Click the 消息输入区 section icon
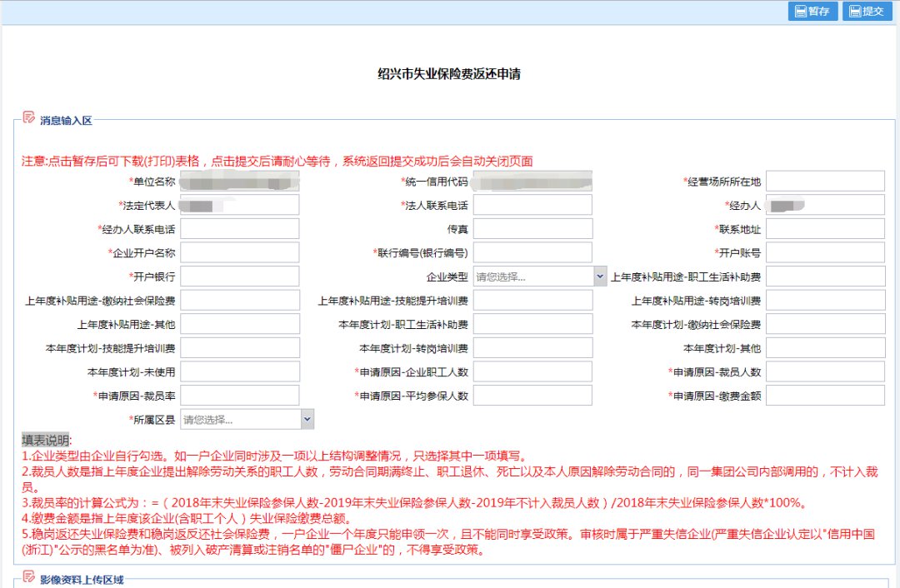Viewport: 900px width, 588px height. [x=29, y=117]
